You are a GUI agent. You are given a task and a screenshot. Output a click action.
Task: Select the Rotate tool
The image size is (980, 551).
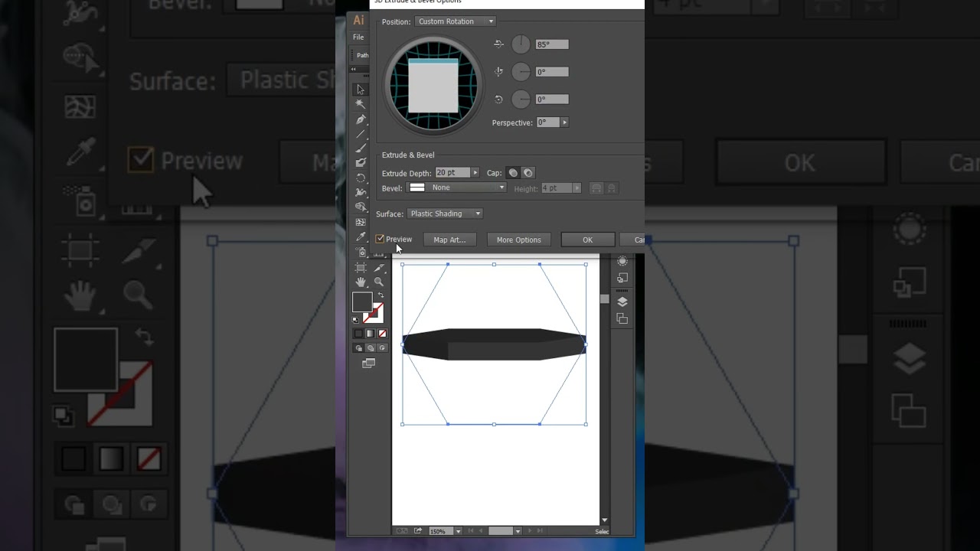(361, 178)
